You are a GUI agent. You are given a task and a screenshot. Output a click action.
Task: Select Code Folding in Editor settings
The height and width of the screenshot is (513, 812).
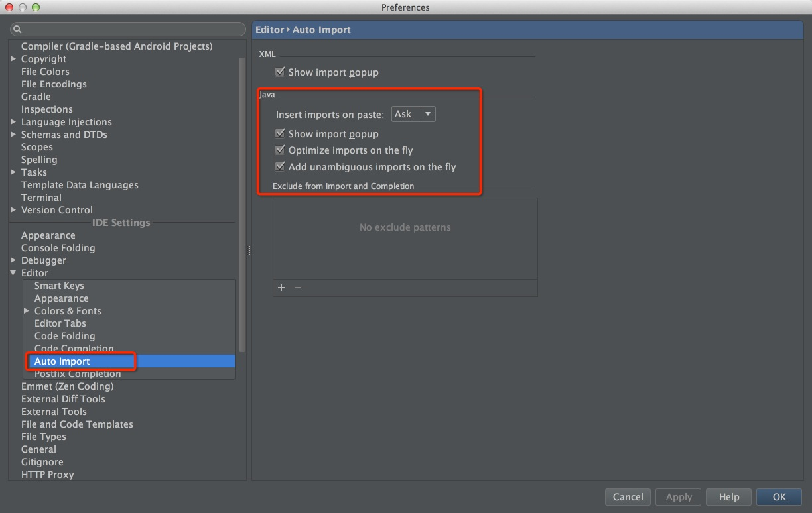pos(64,336)
